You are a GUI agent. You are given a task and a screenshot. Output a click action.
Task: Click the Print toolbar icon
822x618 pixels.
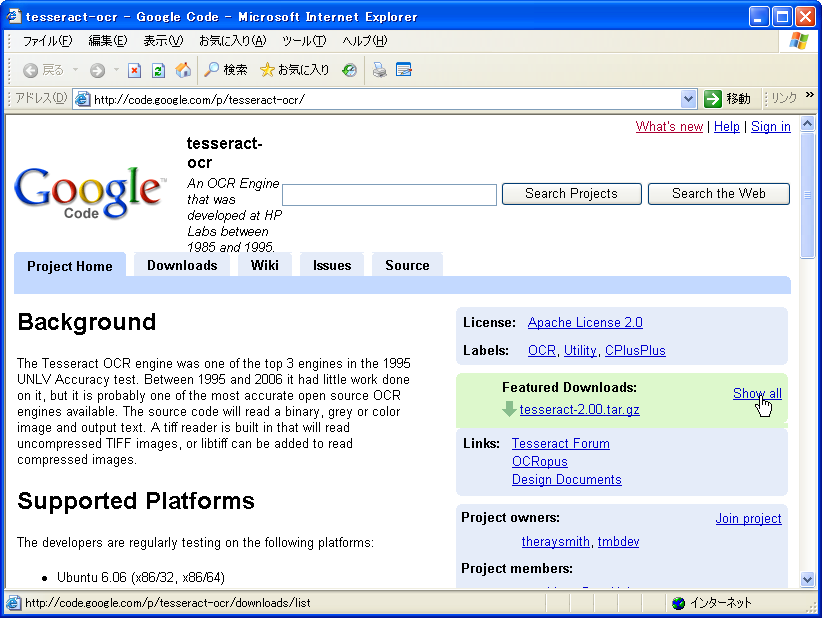(380, 70)
